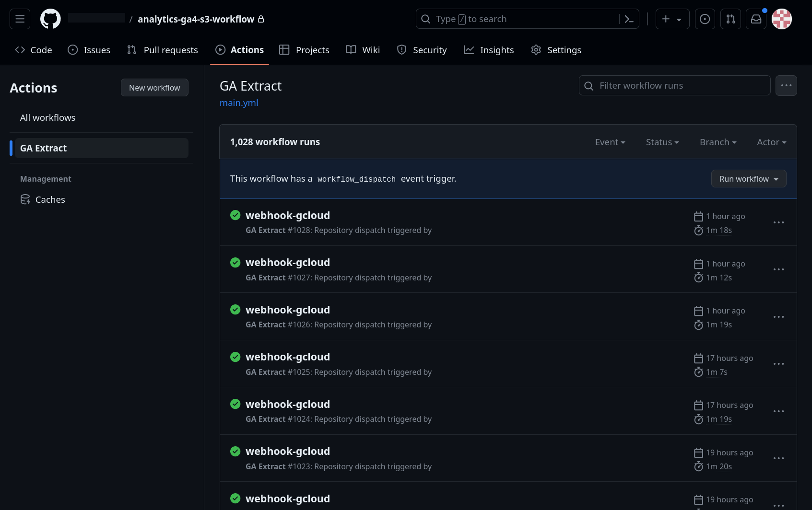Click the '1m 20s' duration of run #1023
This screenshot has width=812, height=510.
click(719, 466)
